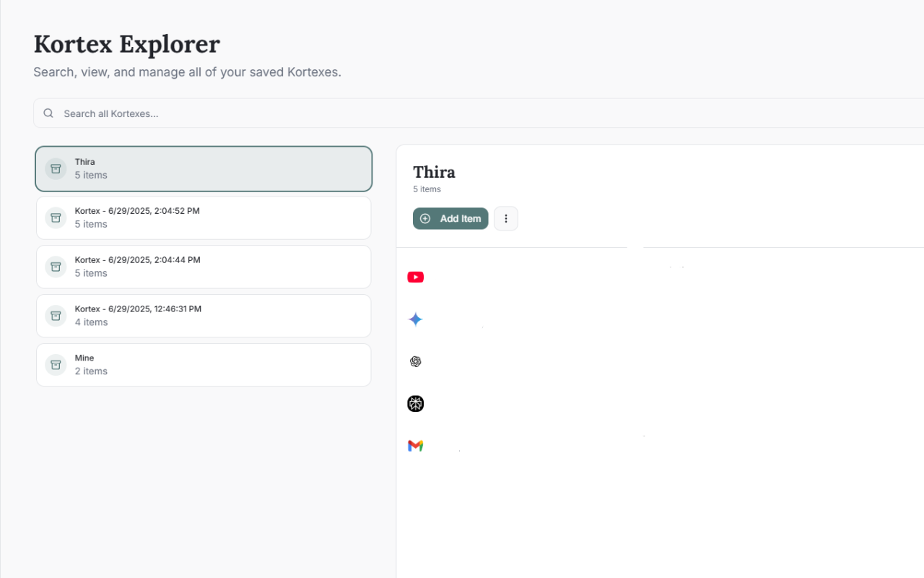924x578 pixels.
Task: Open the Kortex saved at 12:46:31 PM
Action: 203,316
